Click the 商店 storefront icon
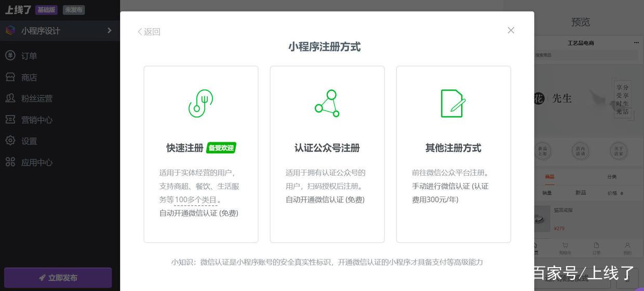This screenshot has width=644, height=291. click(10, 77)
